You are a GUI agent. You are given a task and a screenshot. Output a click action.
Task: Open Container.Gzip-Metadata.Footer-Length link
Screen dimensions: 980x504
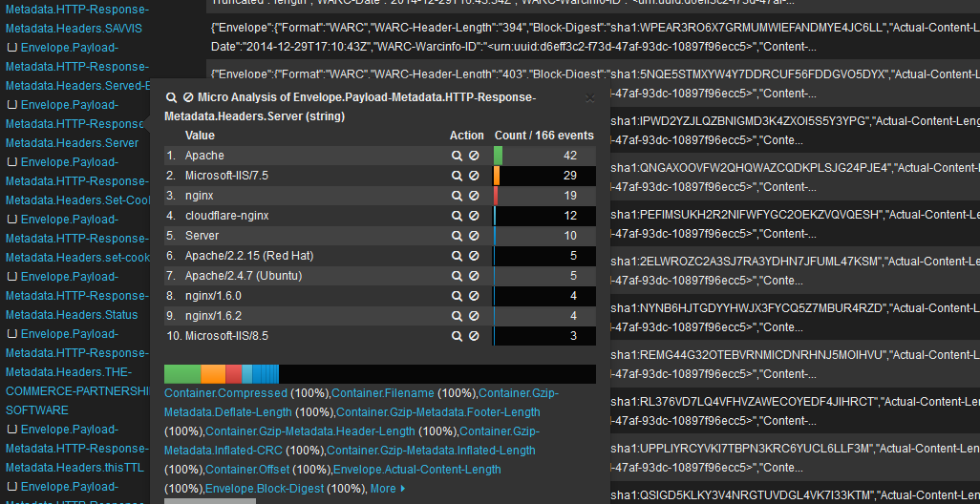[x=438, y=412]
